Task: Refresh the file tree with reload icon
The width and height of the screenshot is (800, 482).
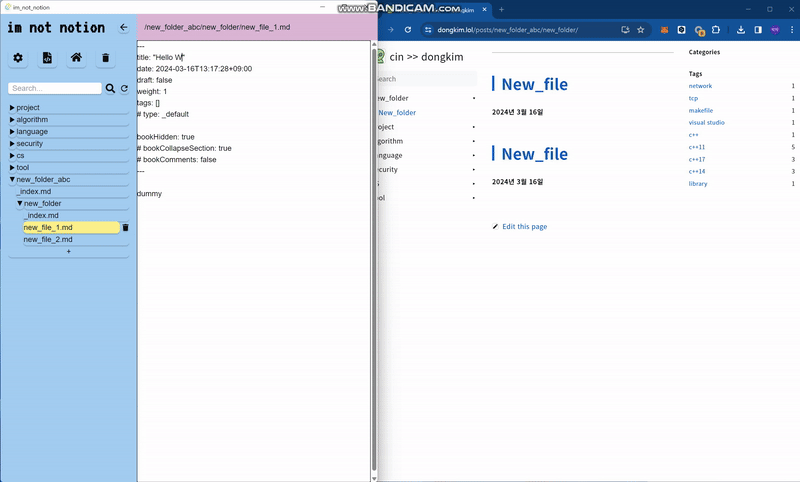Action: [x=124, y=89]
